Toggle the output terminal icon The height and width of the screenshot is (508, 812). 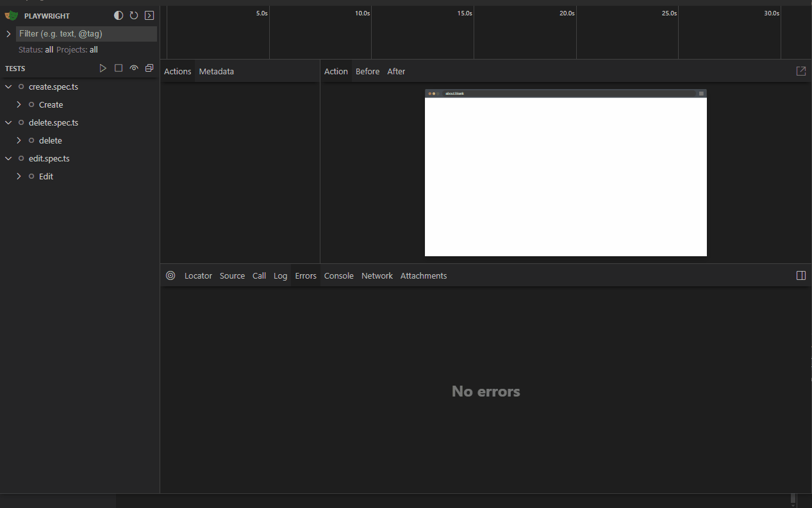pyautogui.click(x=149, y=15)
